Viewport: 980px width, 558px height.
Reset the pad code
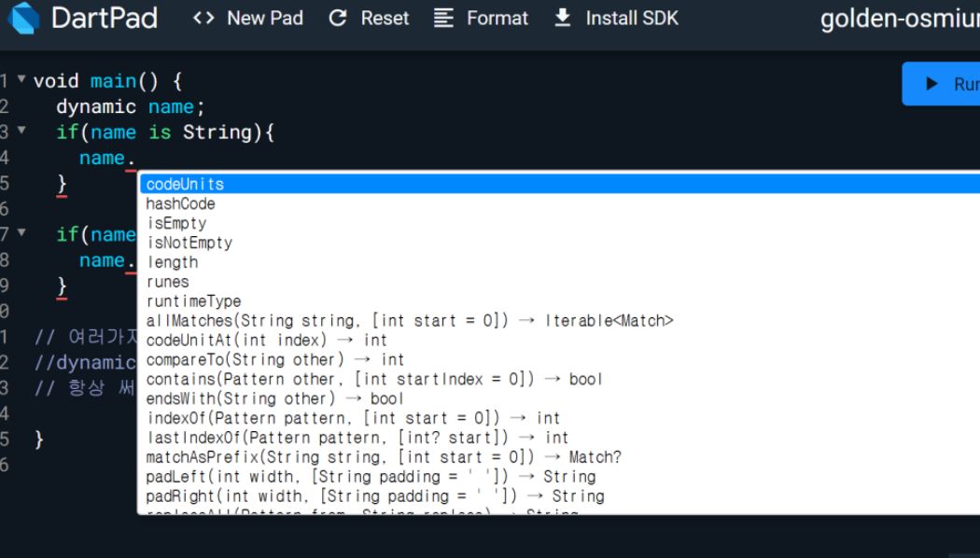pyautogui.click(x=369, y=18)
